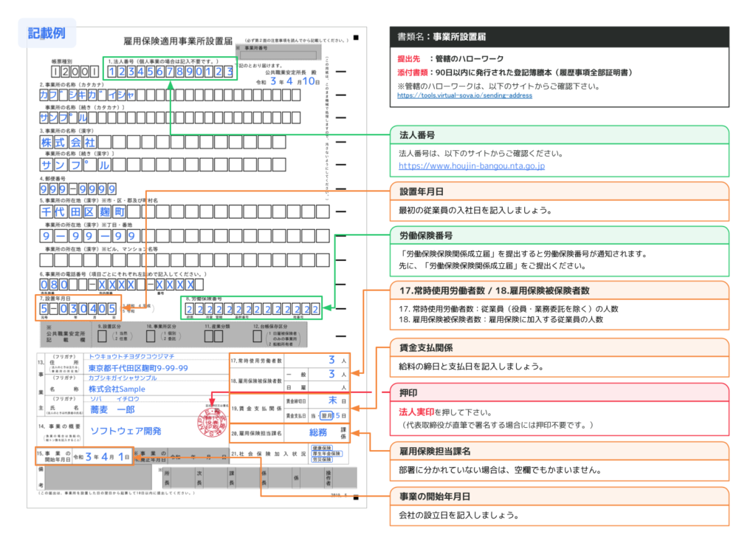Screen dimensions: 756x535
Task: Click the header 書類名：事業所設置届
Action: click(x=441, y=37)
